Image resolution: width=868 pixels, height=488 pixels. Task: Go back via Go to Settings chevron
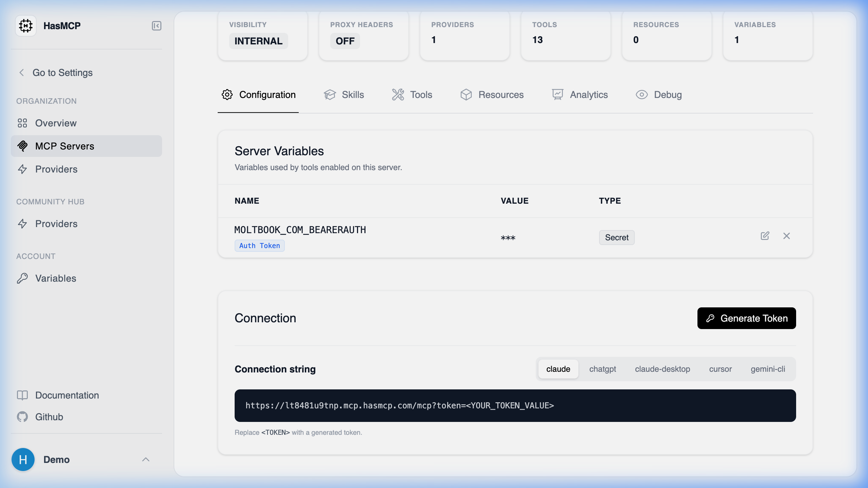click(22, 73)
